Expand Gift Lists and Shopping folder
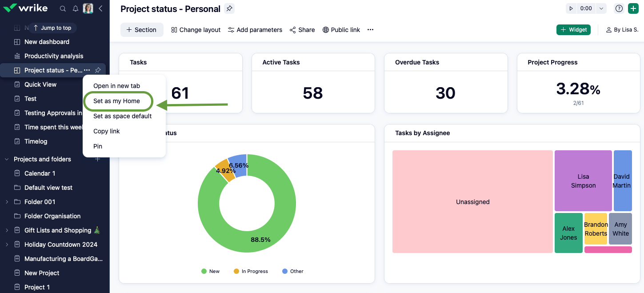 pyautogui.click(x=7, y=230)
